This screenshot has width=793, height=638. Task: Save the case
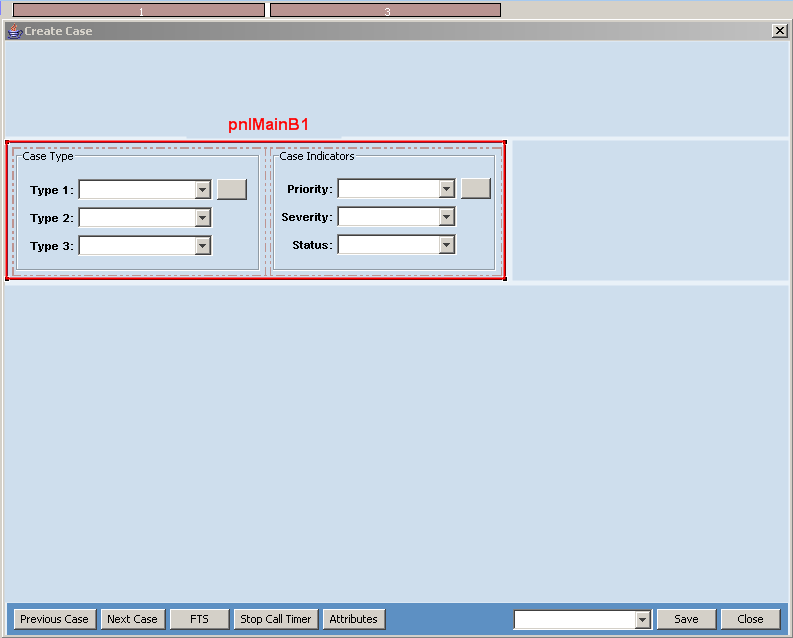tap(686, 619)
